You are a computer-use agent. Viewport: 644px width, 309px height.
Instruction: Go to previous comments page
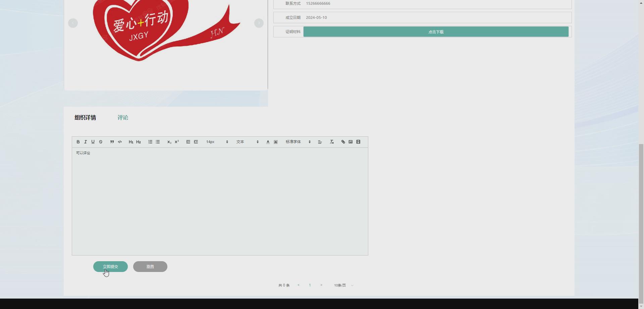click(x=299, y=285)
